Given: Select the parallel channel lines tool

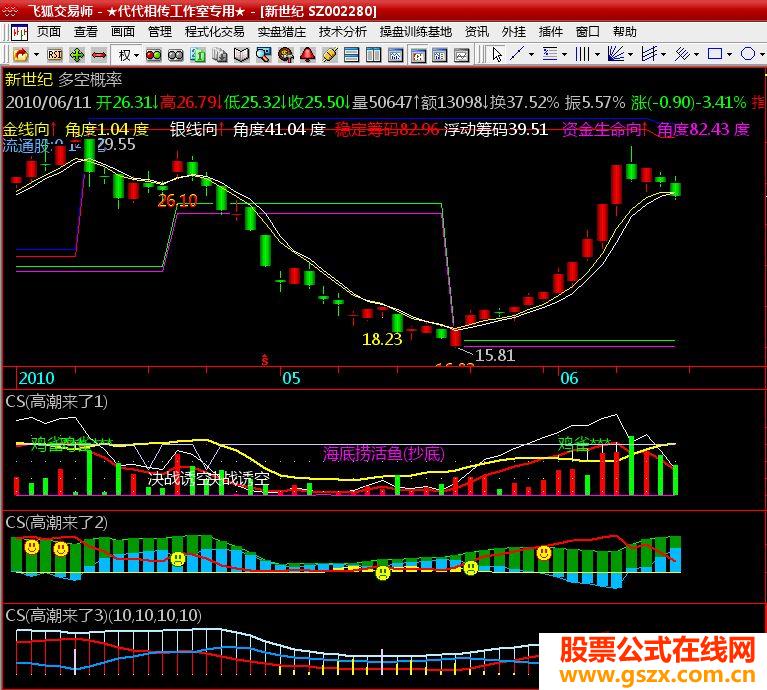Looking at the screenshot, I should pos(649,54).
